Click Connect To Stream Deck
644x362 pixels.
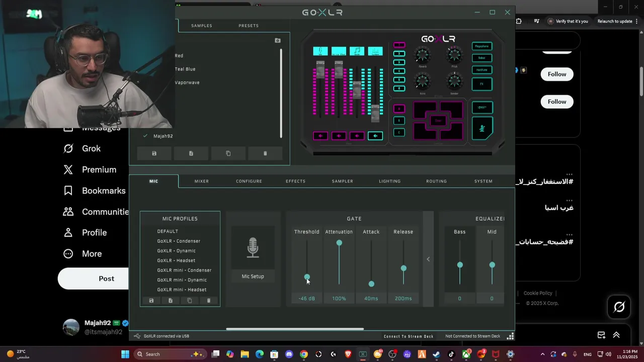409,336
